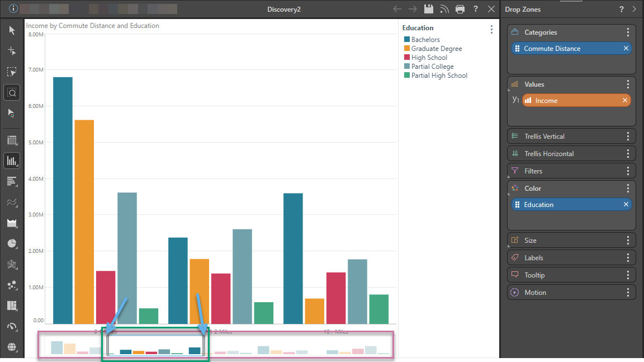Click the save disk icon
Viewport: 644px width, 362px height.
coord(429,9)
